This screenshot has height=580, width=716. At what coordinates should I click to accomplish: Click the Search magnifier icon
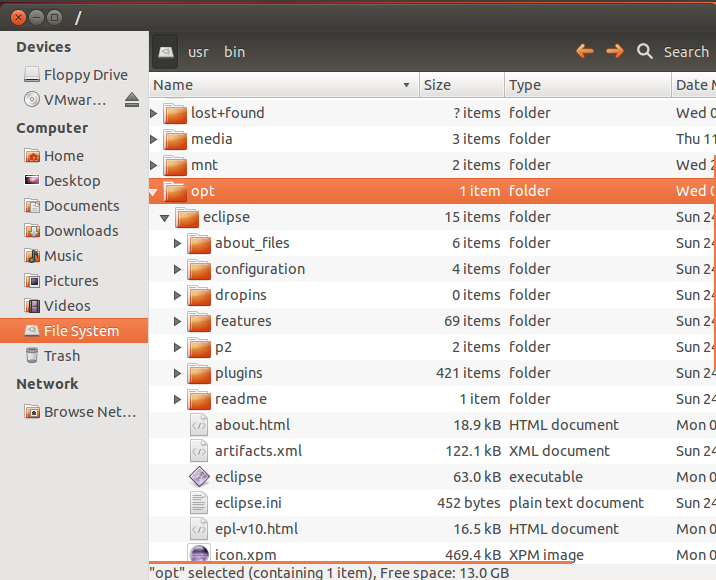(645, 51)
